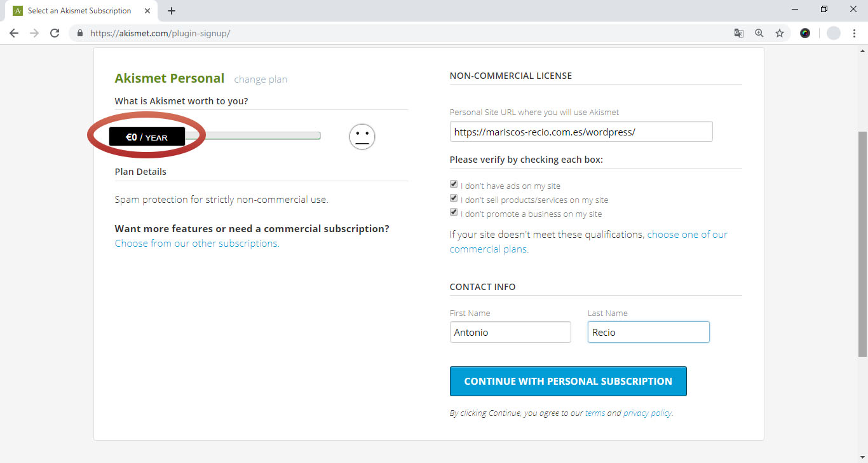
Task: Go forward in browser history
Action: click(x=34, y=33)
